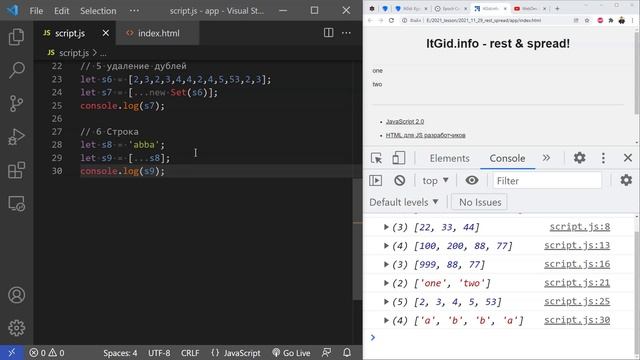Open the overflow menu in title bar
Screen dimensions: 640x360
pyautogui.click(x=134, y=11)
